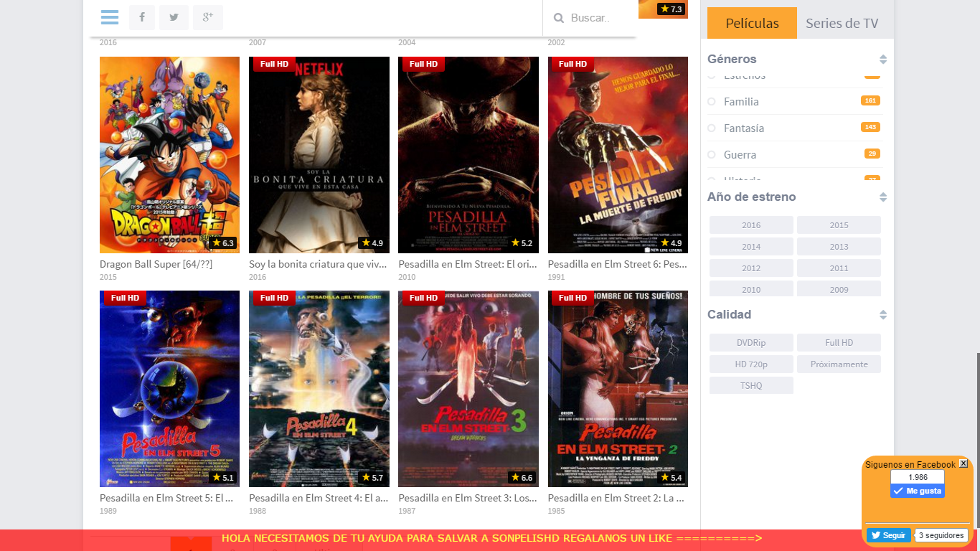The image size is (980, 551).
Task: Filter by year 2009
Action: tap(839, 289)
